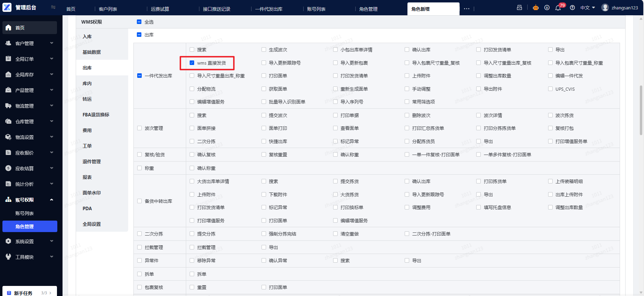Click the 物流管理 truck icon
Image resolution: width=644 pixels, height=296 pixels.
coord(8,106)
